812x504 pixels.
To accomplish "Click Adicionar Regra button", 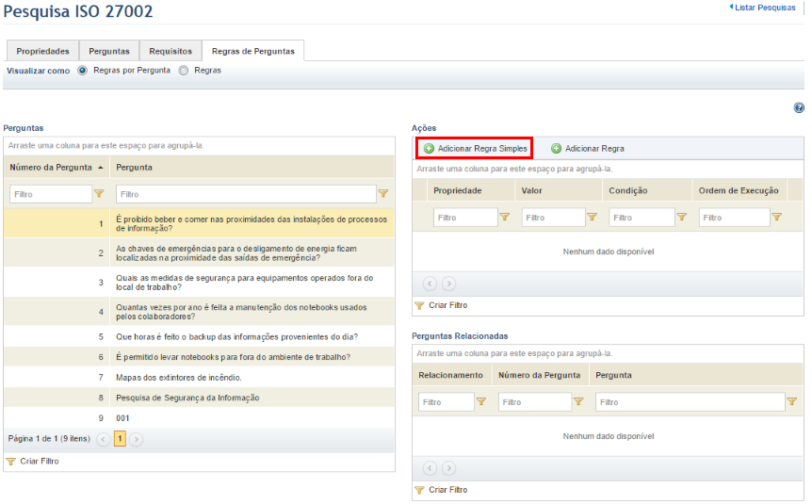I will [x=587, y=149].
